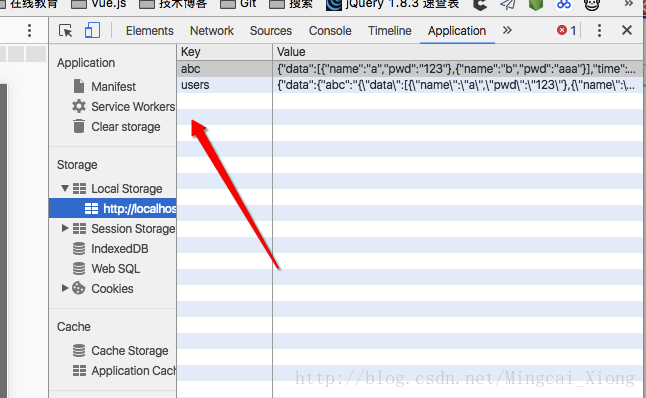
Task: Show more DevTools tabs chevron
Action: [507, 30]
